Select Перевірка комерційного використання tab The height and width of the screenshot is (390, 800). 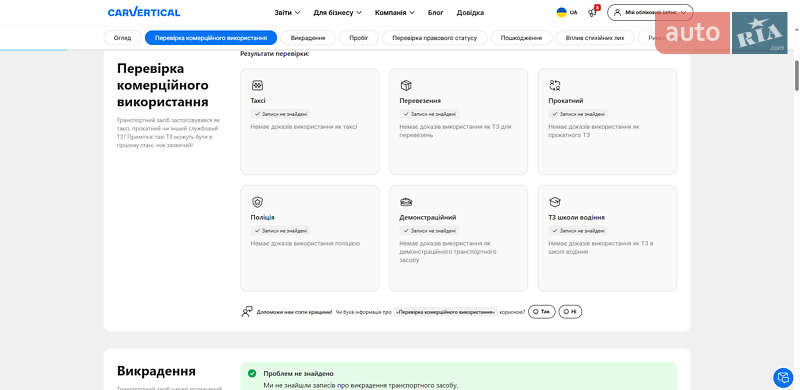(211, 38)
